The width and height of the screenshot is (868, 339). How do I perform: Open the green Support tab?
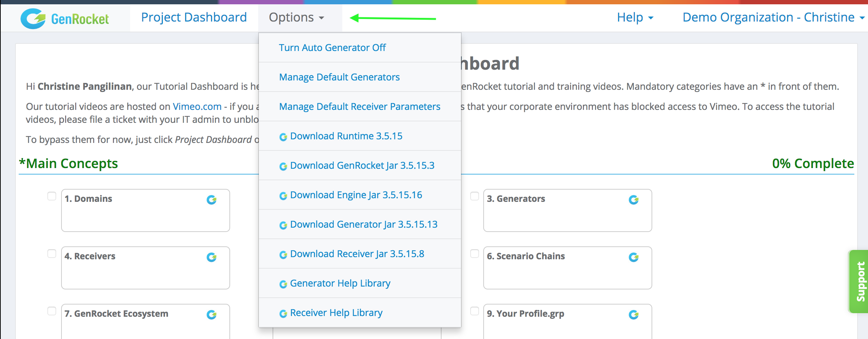click(x=859, y=282)
